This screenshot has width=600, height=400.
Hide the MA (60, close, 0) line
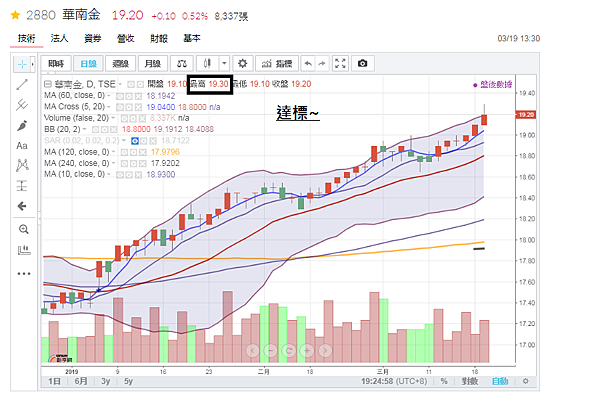[120, 96]
